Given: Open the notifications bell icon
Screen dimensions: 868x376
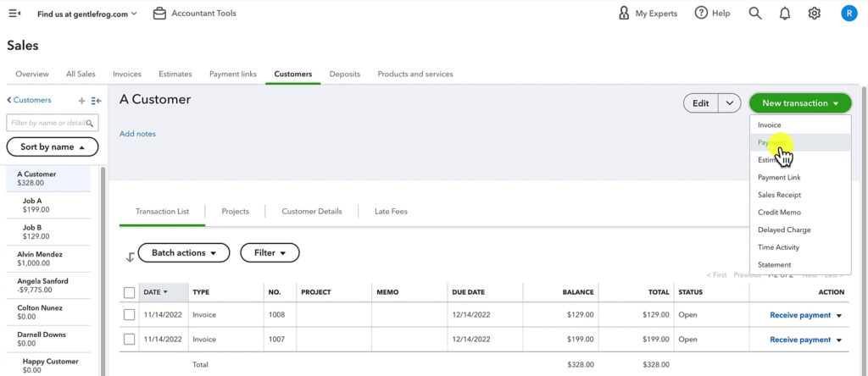Looking at the screenshot, I should [x=785, y=14].
